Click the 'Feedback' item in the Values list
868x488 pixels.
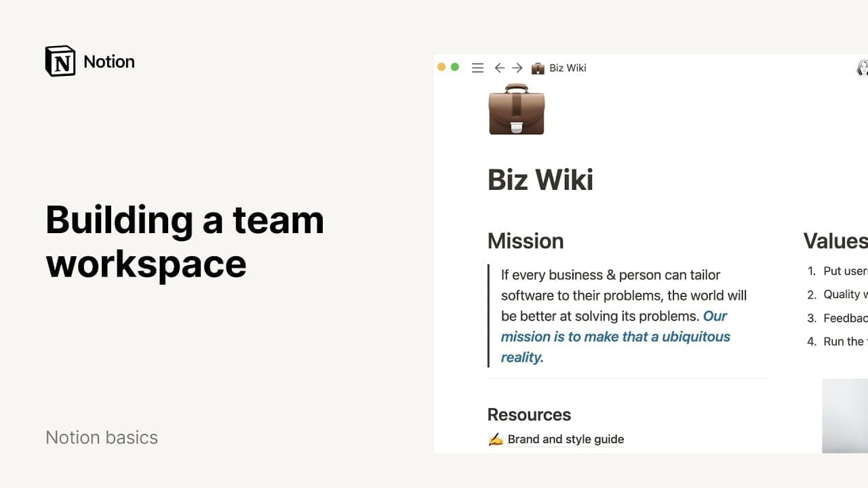[846, 318]
